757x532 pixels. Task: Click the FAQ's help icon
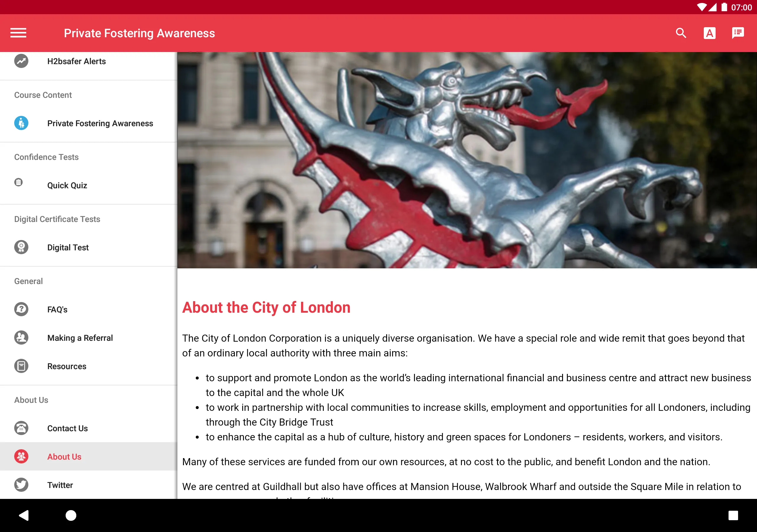tap(21, 309)
